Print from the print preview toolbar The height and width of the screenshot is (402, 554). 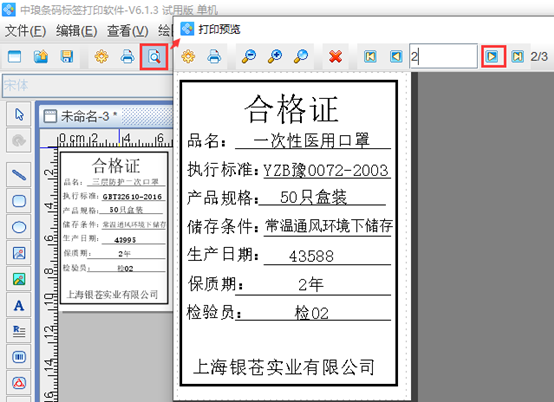click(x=214, y=56)
